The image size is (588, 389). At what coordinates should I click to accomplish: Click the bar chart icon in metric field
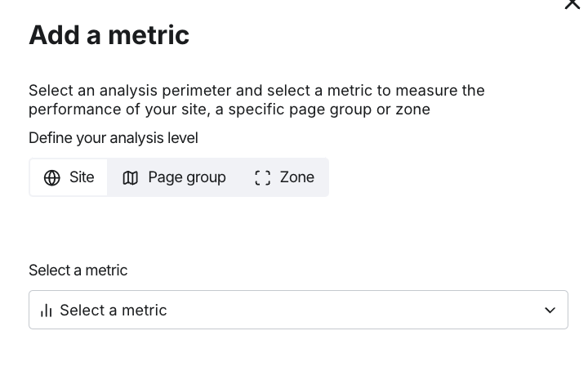pos(46,311)
